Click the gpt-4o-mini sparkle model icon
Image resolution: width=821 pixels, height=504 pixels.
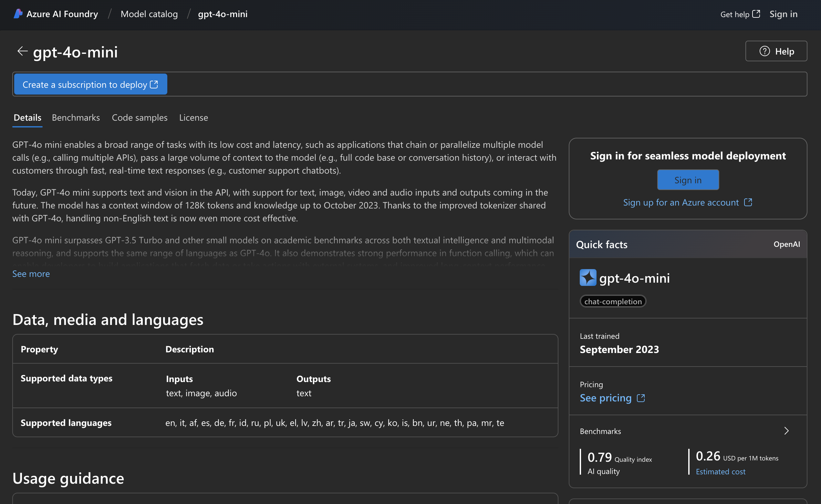pos(588,277)
